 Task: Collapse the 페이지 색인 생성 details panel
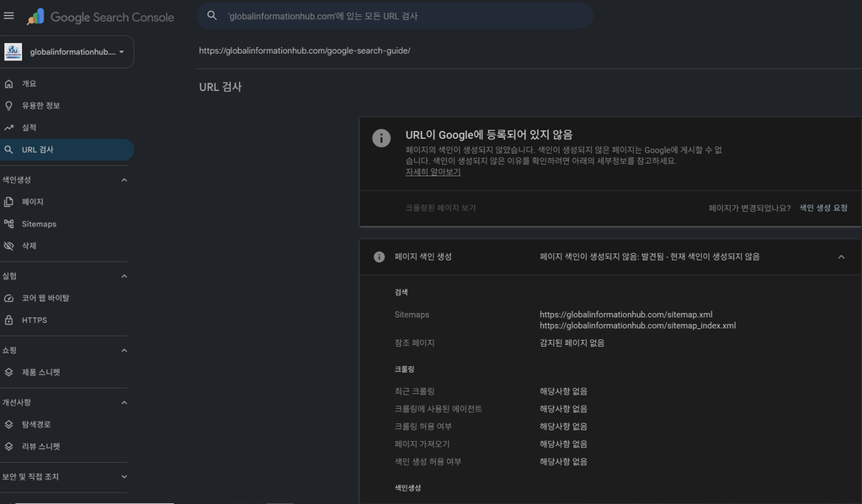pos(841,257)
